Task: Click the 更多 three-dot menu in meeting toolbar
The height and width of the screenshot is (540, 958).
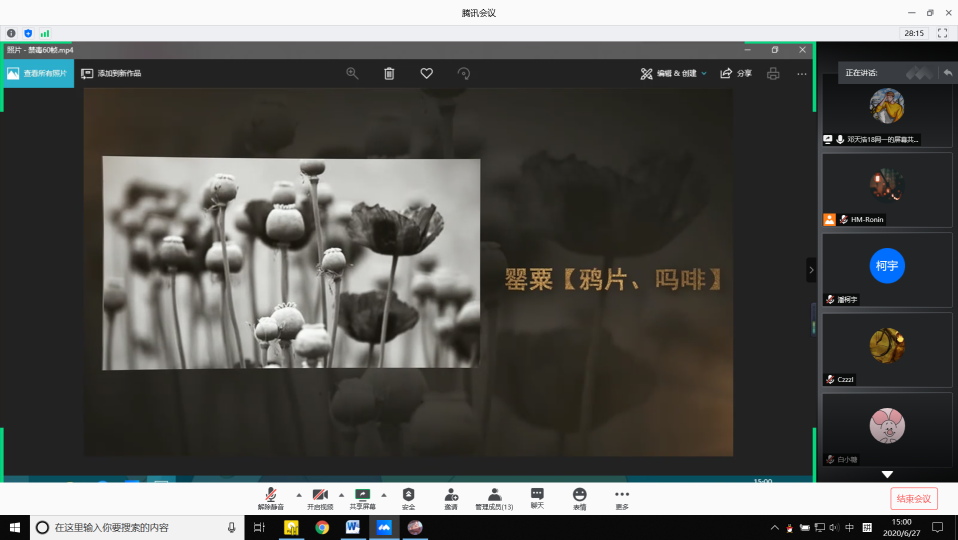Action: [622, 495]
